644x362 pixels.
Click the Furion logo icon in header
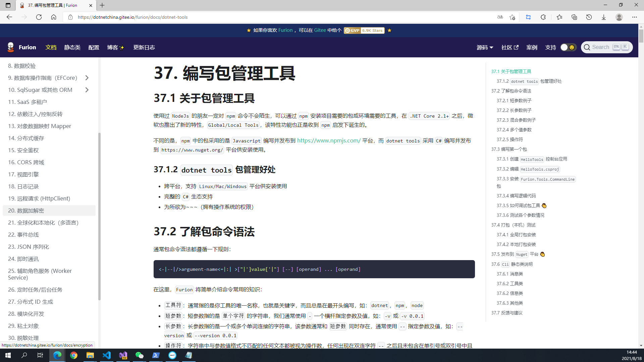tap(11, 47)
